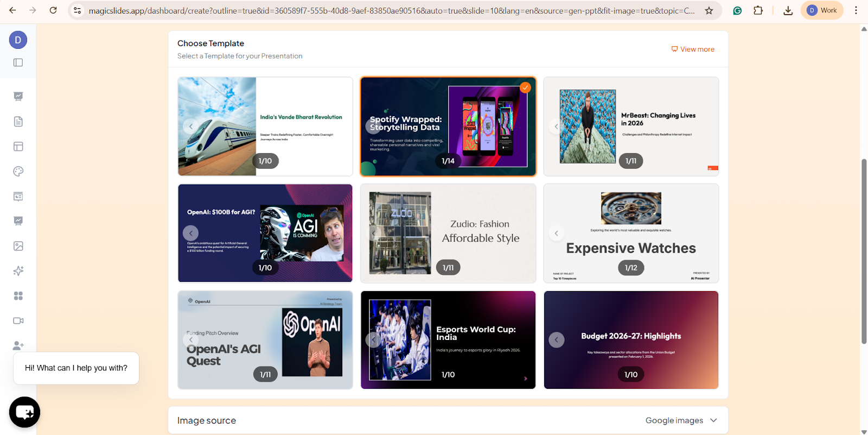
Task: Select the Expensive Watches template
Action: tap(631, 233)
